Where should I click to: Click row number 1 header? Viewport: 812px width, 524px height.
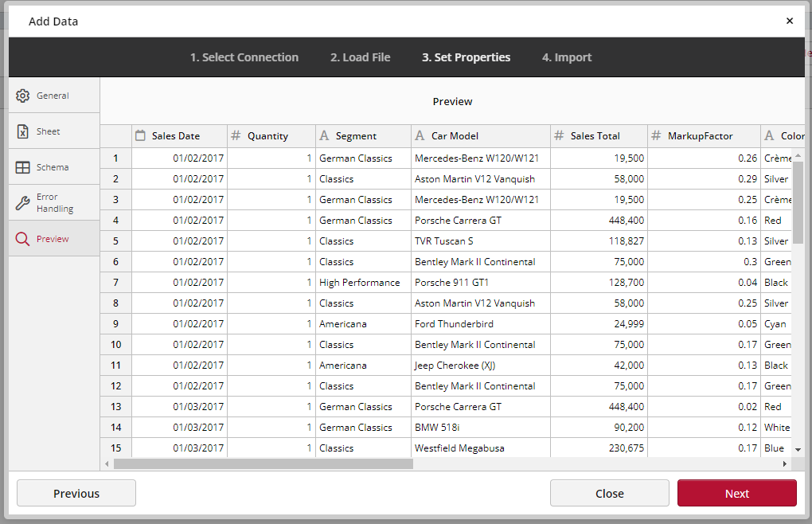(115, 158)
